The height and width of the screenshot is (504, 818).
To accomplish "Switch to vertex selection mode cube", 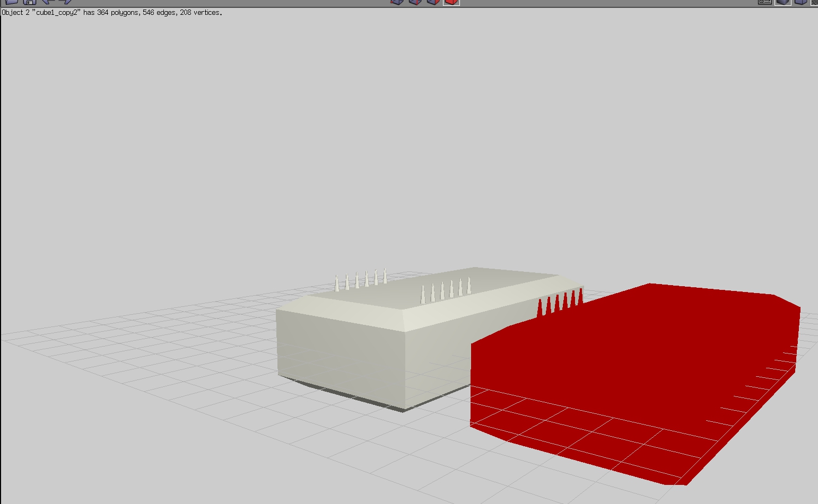I will pos(397,2).
